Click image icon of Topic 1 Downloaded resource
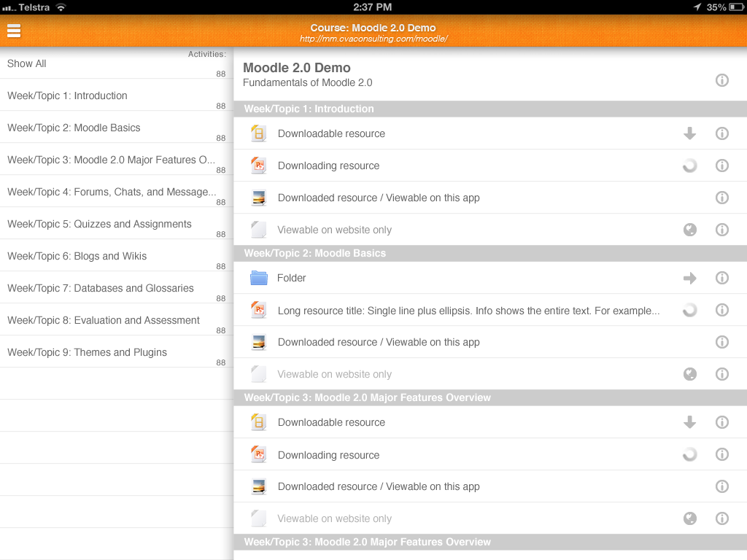This screenshot has width=747, height=560. pyautogui.click(x=259, y=198)
